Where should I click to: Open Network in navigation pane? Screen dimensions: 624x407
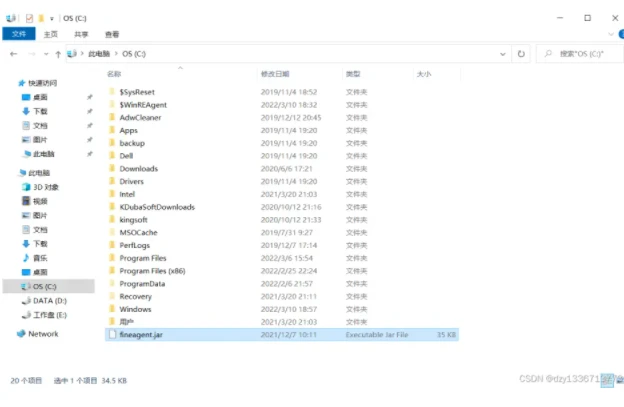[43, 334]
